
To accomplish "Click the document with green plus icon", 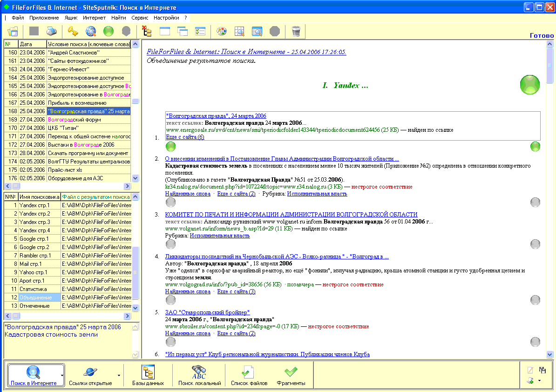I will pos(530,380).
